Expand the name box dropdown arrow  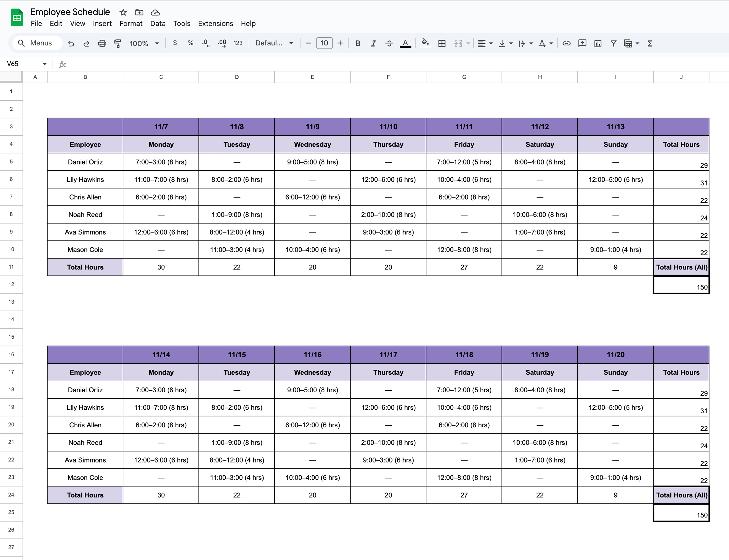[x=45, y=64]
